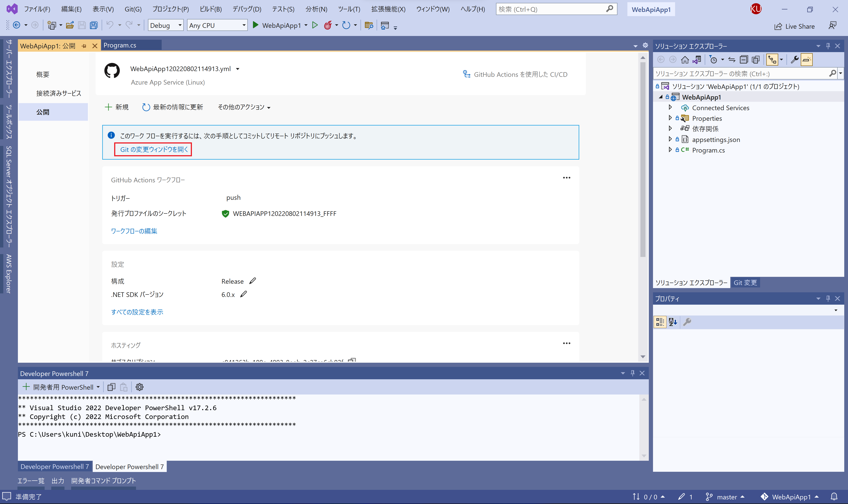Expand the Connected Services tree node

click(x=670, y=107)
